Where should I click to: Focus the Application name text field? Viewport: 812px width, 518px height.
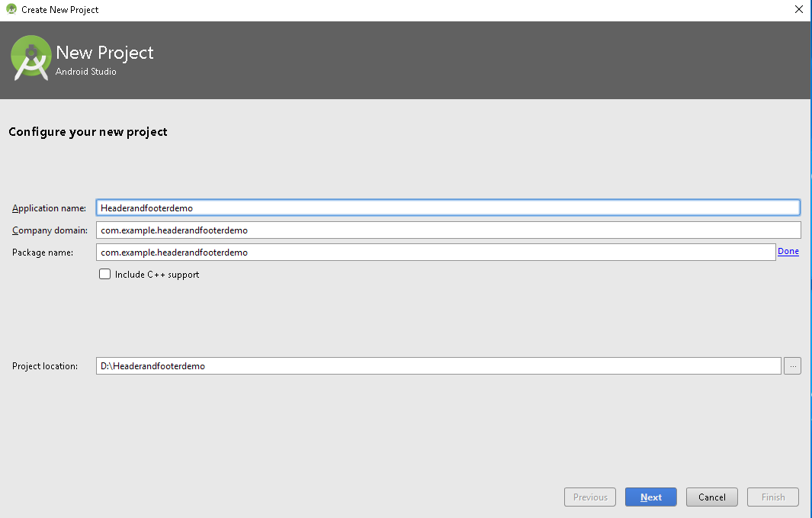[448, 208]
